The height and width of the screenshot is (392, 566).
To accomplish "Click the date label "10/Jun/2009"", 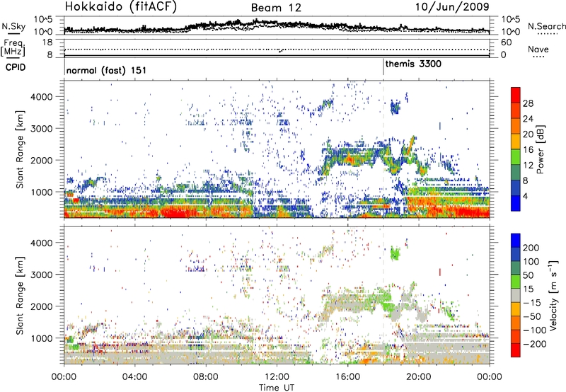I will tap(452, 6).
